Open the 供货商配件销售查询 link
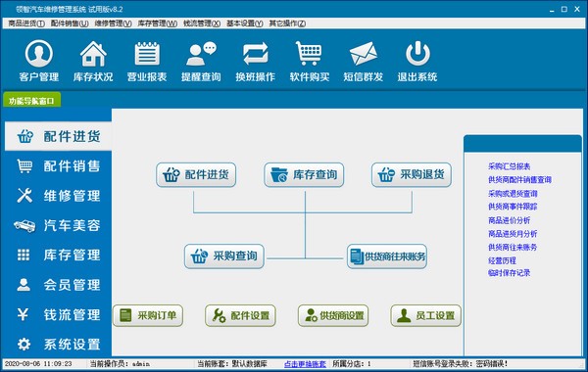The width and height of the screenshot is (588, 372). (x=519, y=180)
